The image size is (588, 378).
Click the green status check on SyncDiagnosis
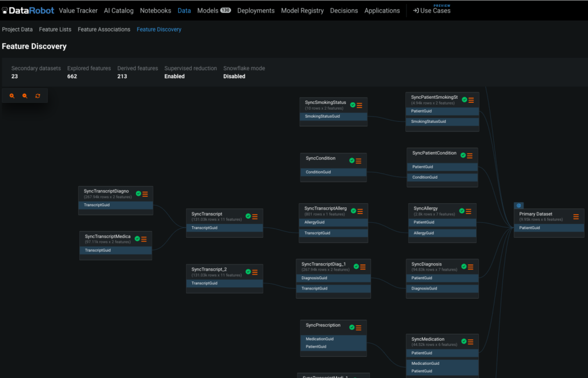(x=463, y=267)
